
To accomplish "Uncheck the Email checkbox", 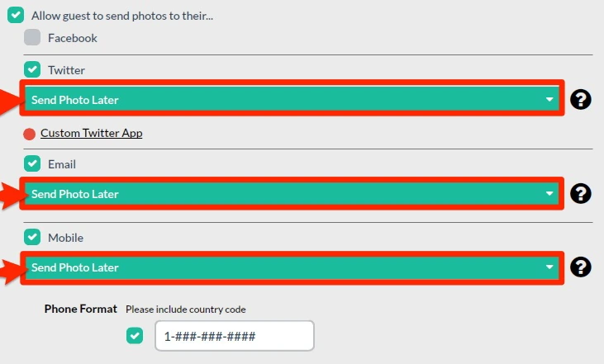I will 32,163.
